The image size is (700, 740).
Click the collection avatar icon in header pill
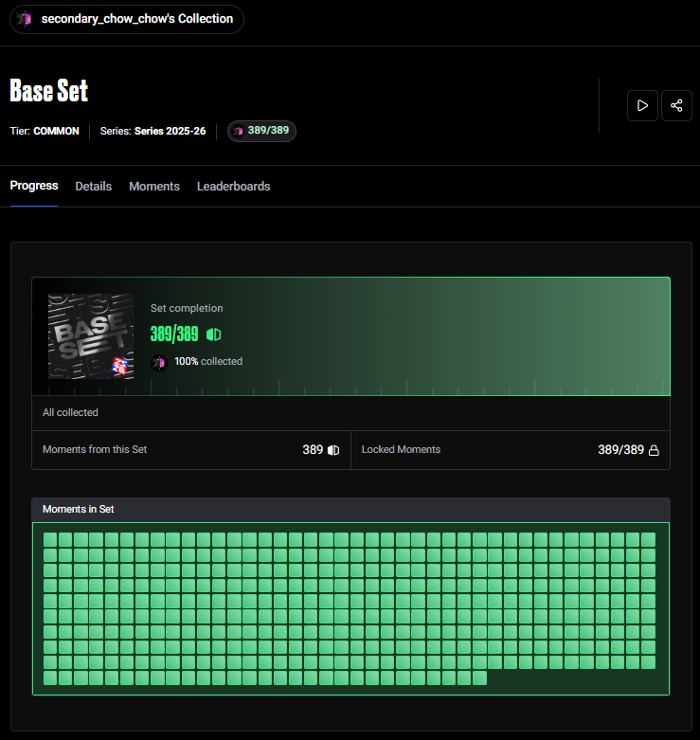(x=24, y=19)
